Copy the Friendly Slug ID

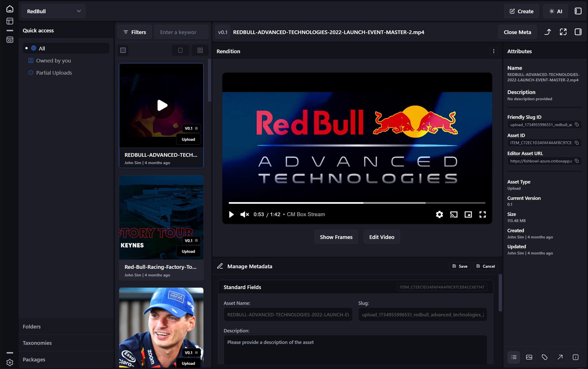(577, 125)
